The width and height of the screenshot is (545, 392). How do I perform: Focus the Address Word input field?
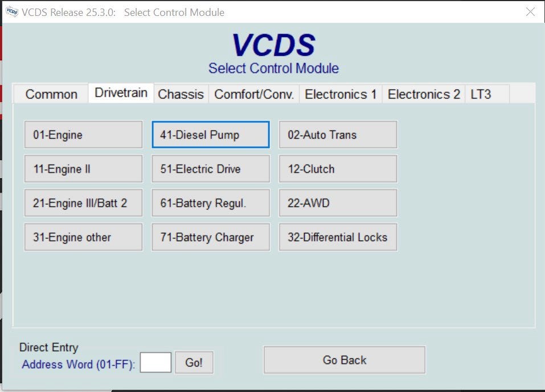155,362
